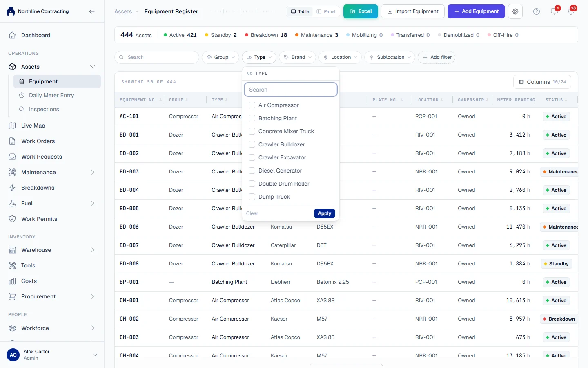Expand the Alex Carter account menu
The height and width of the screenshot is (368, 588).
95,355
